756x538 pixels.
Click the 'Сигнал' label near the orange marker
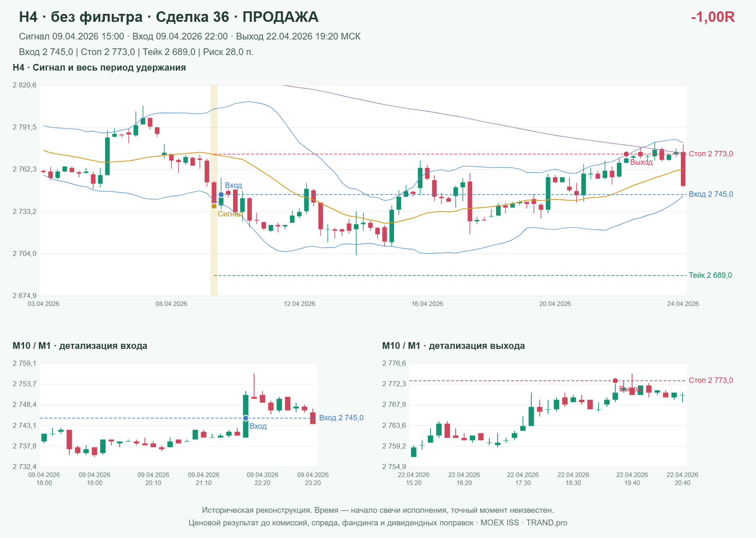230,214
